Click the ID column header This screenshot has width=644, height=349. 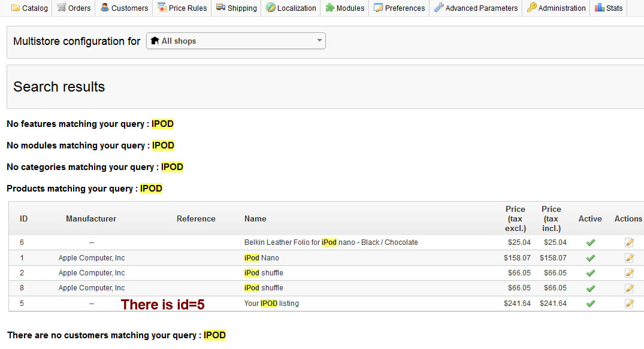point(24,219)
